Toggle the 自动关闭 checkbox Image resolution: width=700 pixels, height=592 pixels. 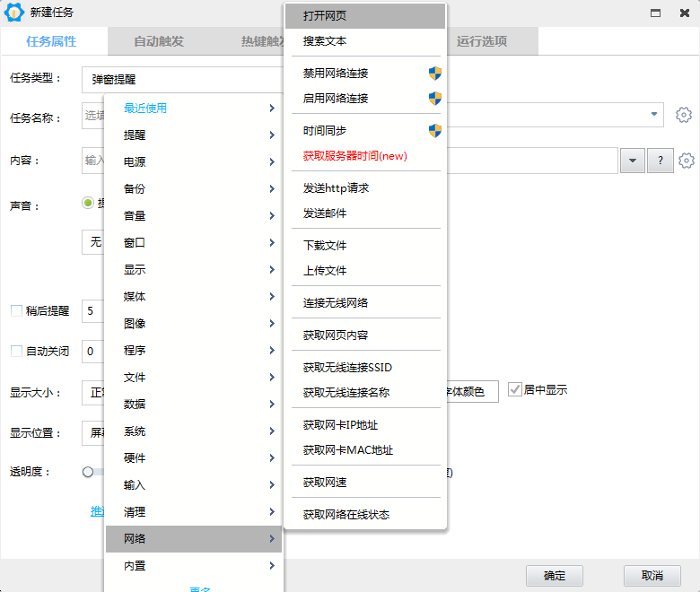coord(16,351)
